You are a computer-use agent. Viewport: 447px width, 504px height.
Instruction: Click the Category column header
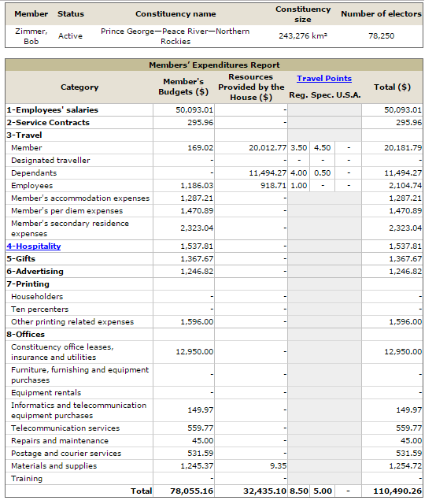79,87
